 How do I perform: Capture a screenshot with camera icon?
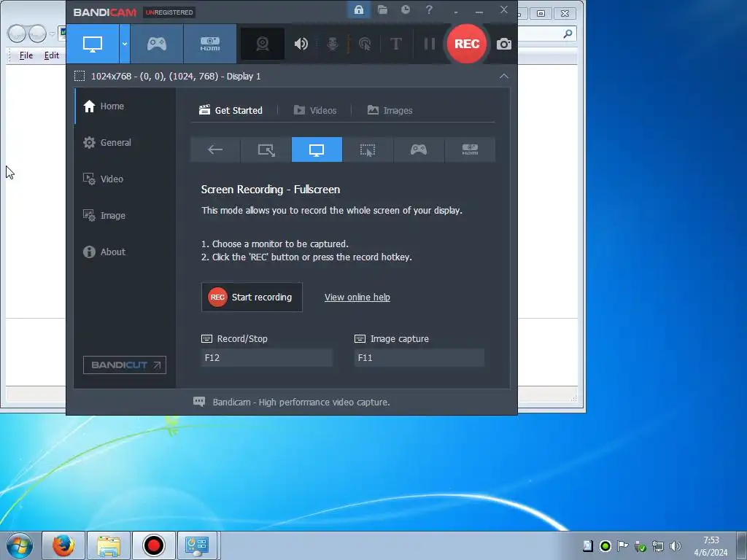503,44
